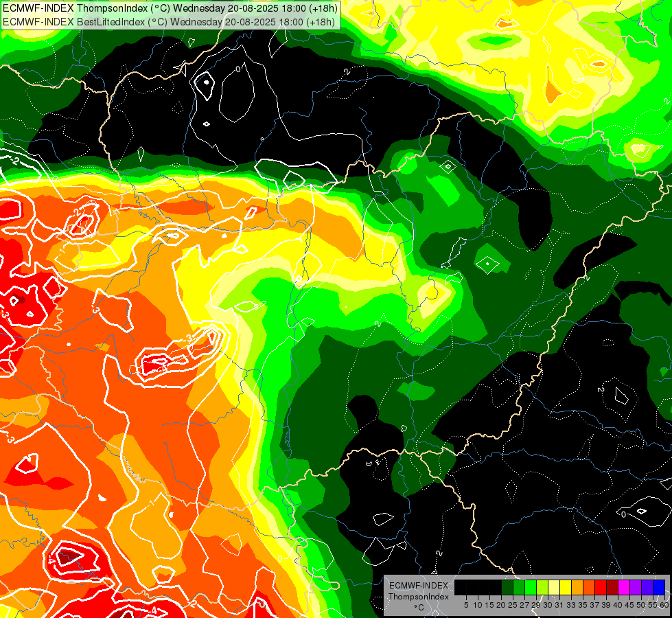Click the legend scale value 20

[501, 605]
